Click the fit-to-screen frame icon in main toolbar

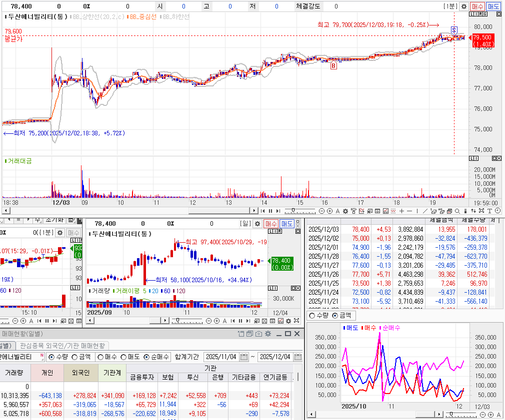[x=481, y=211]
